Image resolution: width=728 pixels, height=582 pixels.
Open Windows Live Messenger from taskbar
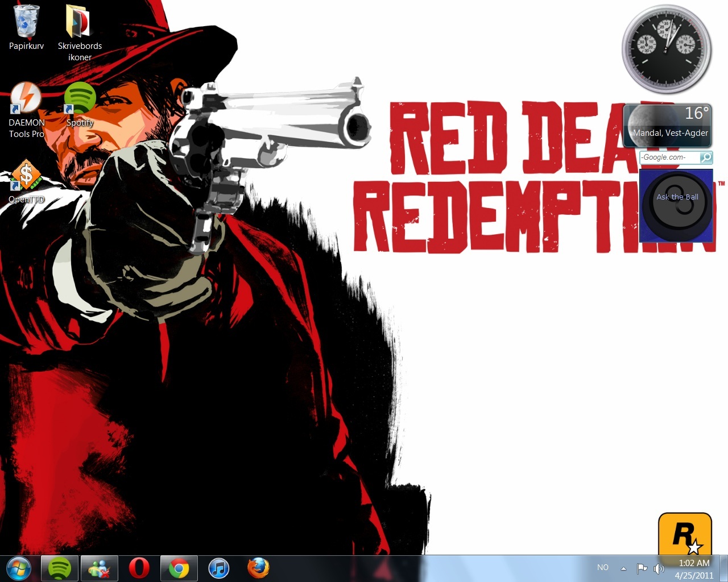99,568
